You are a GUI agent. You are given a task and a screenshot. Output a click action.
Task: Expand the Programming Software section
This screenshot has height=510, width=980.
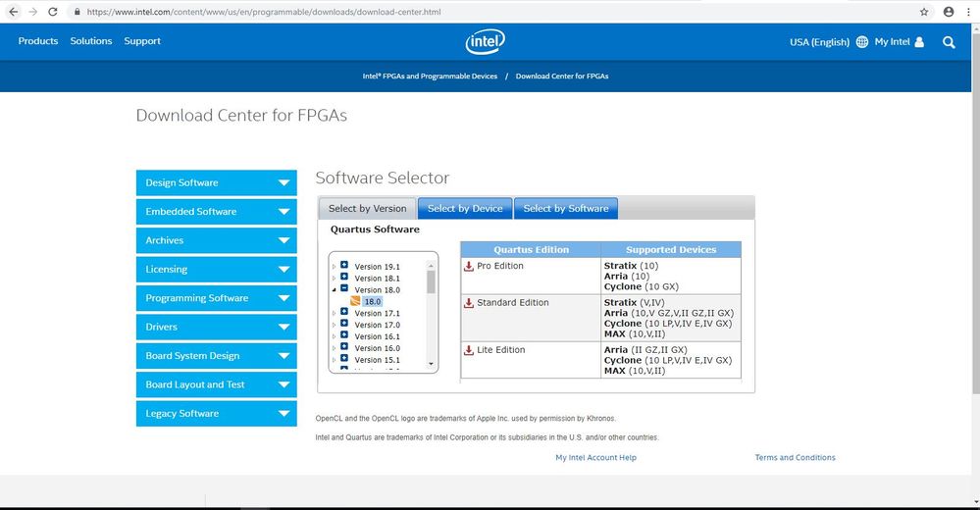coord(216,298)
